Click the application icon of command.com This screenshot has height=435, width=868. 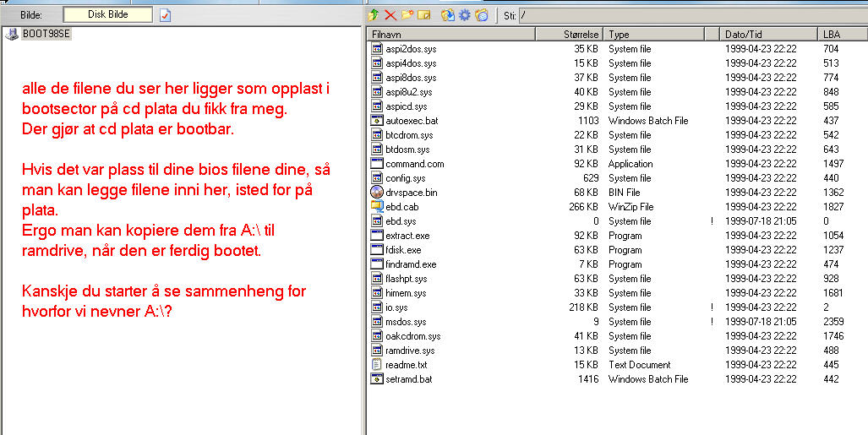point(377,164)
